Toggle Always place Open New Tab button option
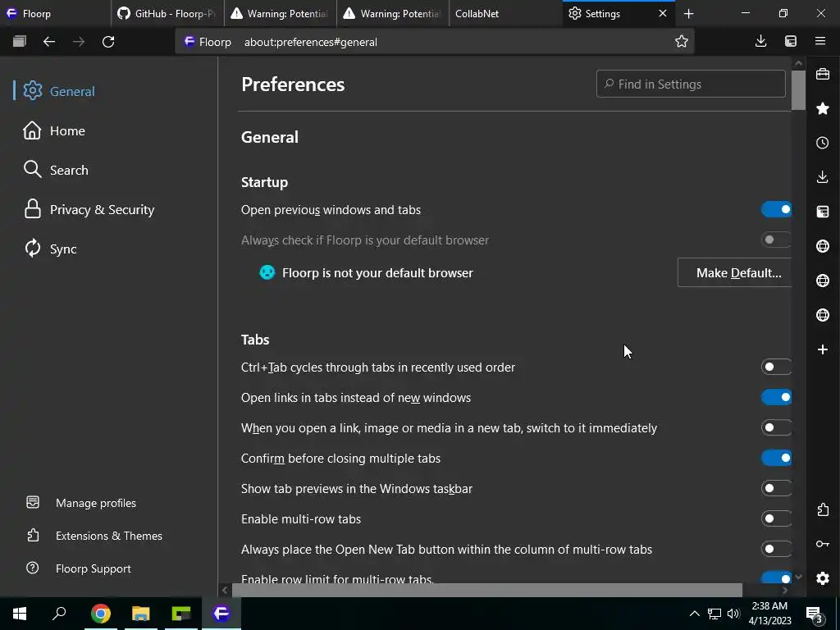The image size is (840, 630). [776, 549]
